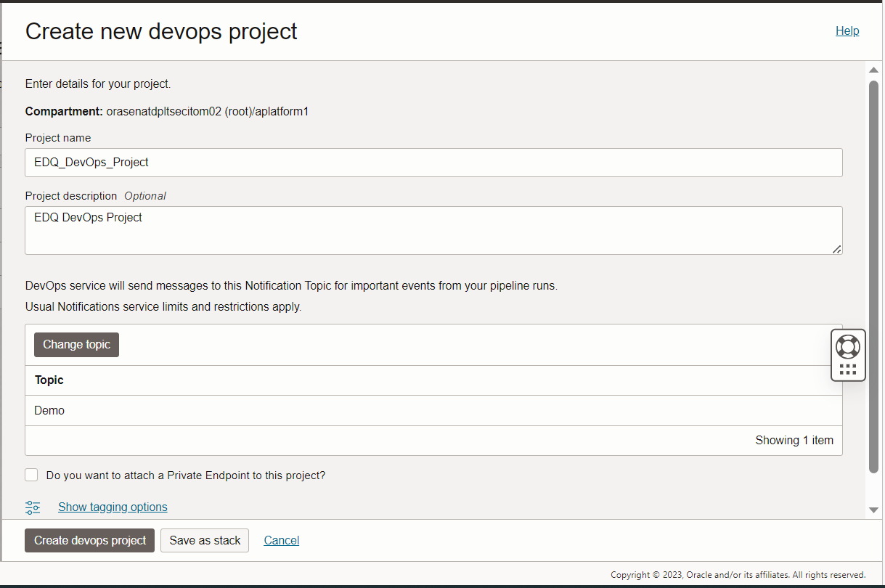Click the Topic column header
Screen dimensions: 885x588
click(49, 380)
